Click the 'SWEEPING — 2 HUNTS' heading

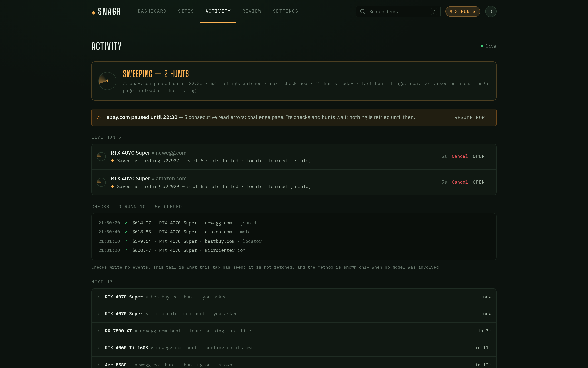(x=156, y=74)
